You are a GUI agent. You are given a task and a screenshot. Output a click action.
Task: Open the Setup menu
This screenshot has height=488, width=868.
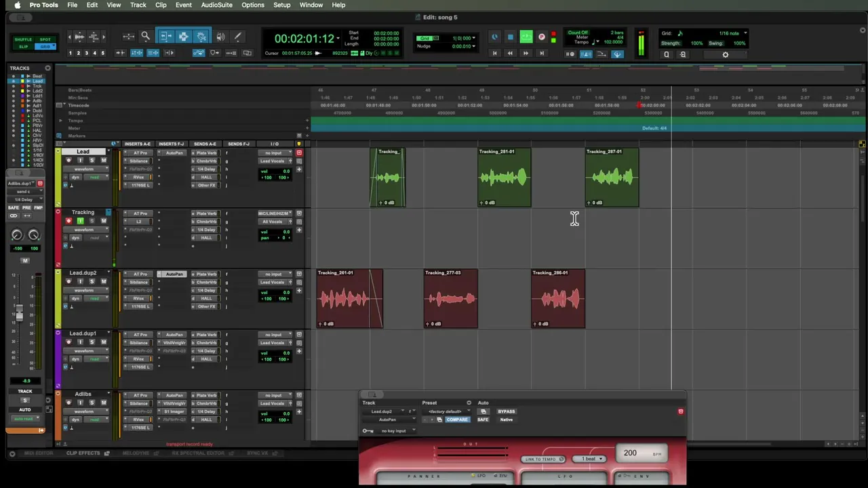[x=282, y=5]
